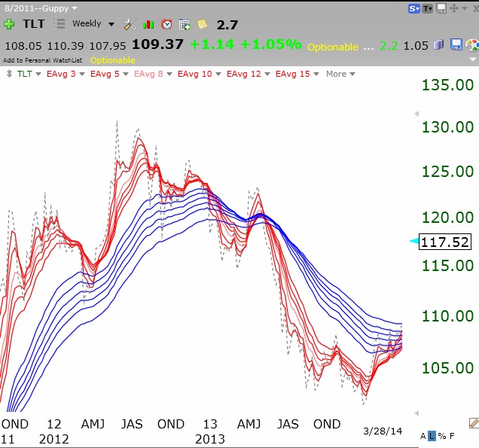Open the color palette icon
This screenshot has width=479, height=448.
pos(472,45)
